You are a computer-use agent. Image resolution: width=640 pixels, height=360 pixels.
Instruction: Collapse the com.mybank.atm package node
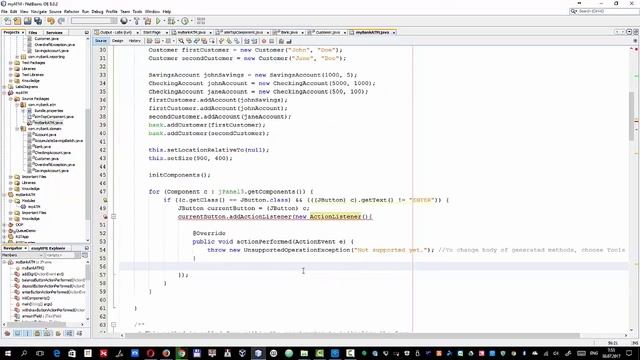click(x=17, y=105)
